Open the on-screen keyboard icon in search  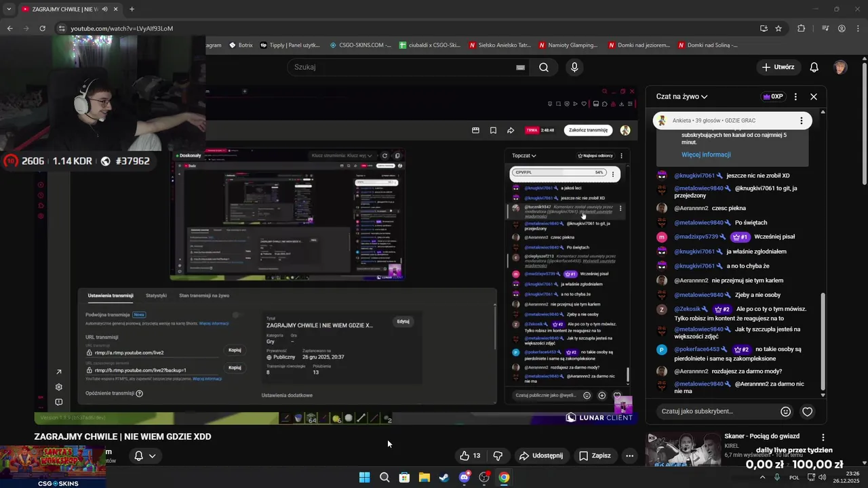[x=520, y=67]
